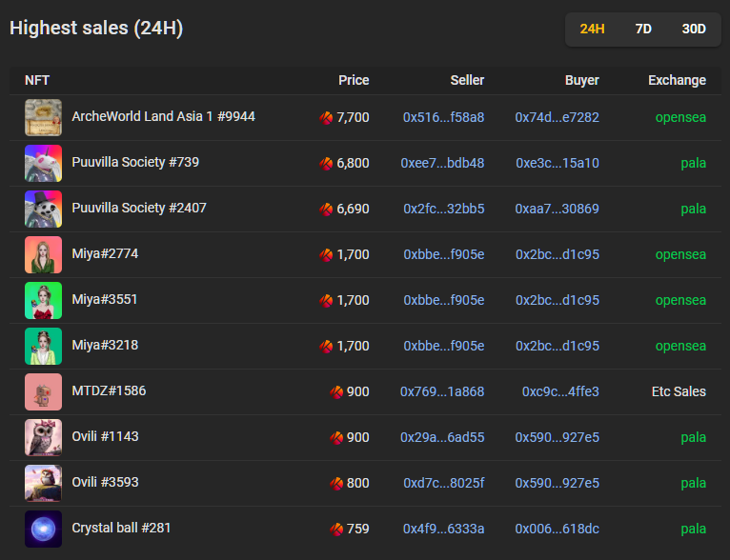Click the Seller column header
Viewport: 730px width, 560px height.
click(x=467, y=80)
